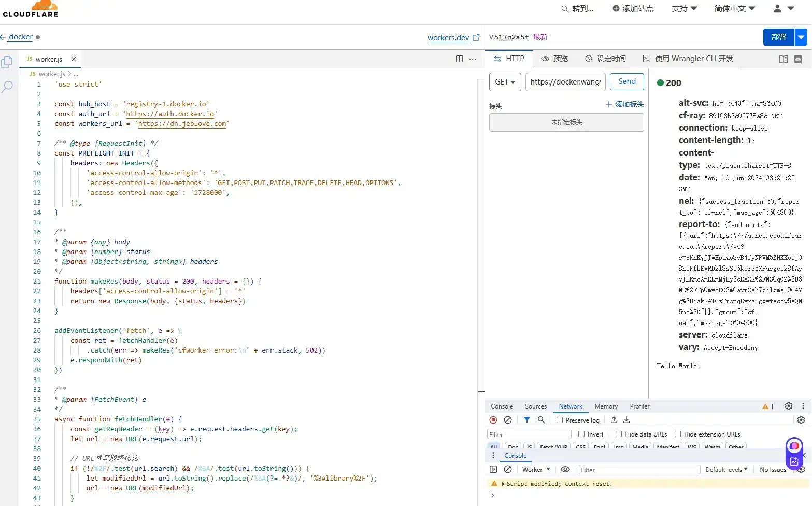Screen dimensions: 812x506
Task: Open the Explorer files icon in sidebar
Action: point(7,62)
